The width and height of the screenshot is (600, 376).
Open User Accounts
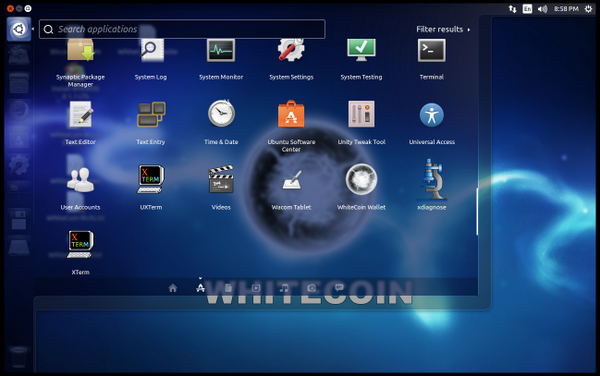pyautogui.click(x=80, y=180)
